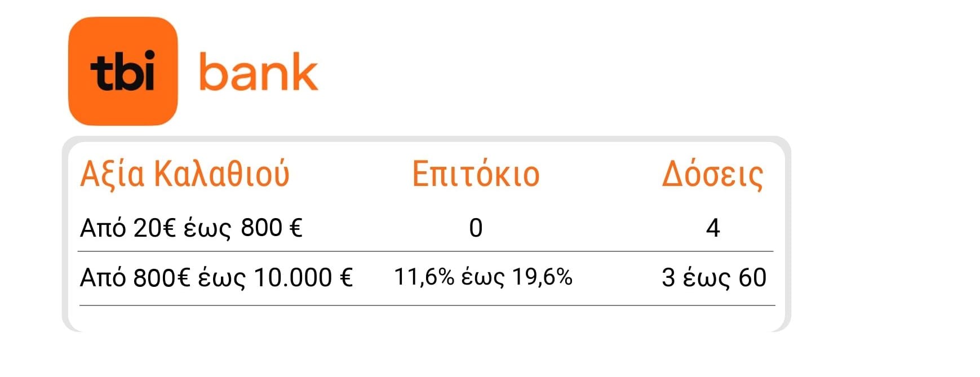This screenshot has width=980, height=377.
Task: Click the 4 installments value
Action: pos(713,228)
